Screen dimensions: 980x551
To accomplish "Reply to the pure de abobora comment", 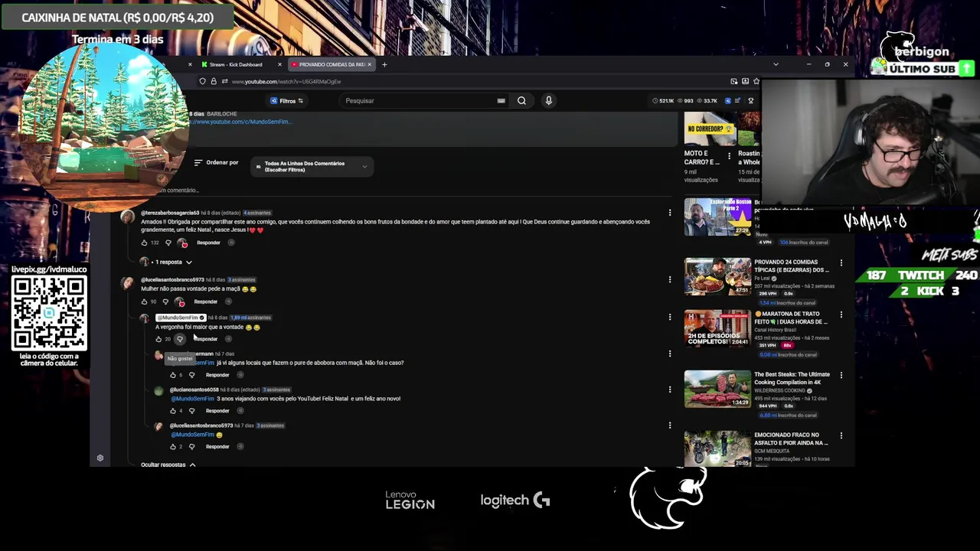I will click(217, 375).
